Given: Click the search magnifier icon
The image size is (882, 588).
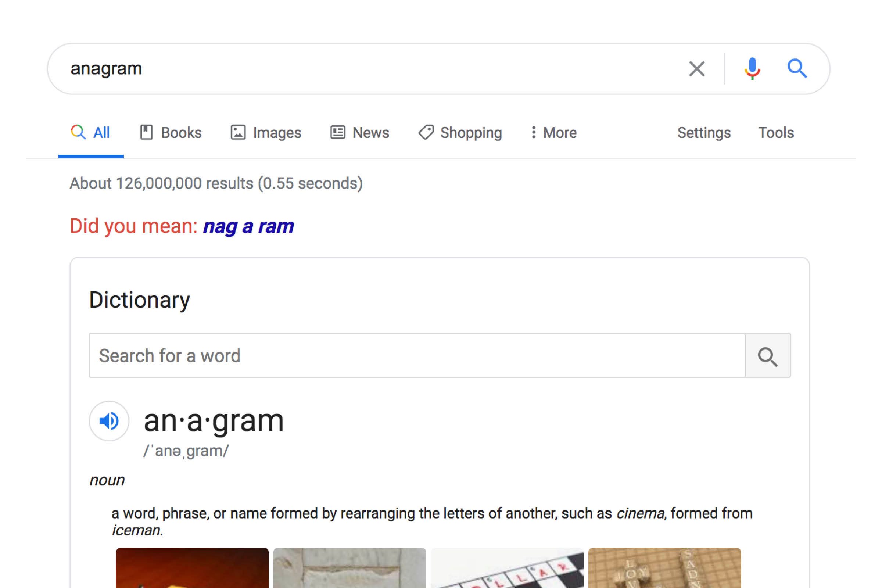Looking at the screenshot, I should 797,69.
